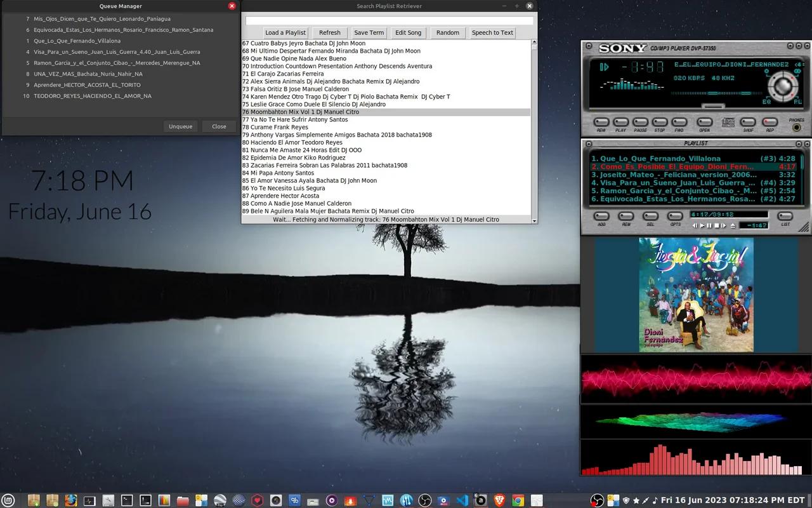The image size is (812, 508).
Task: Click Unqueue in the Queue Manager
Action: point(180,126)
